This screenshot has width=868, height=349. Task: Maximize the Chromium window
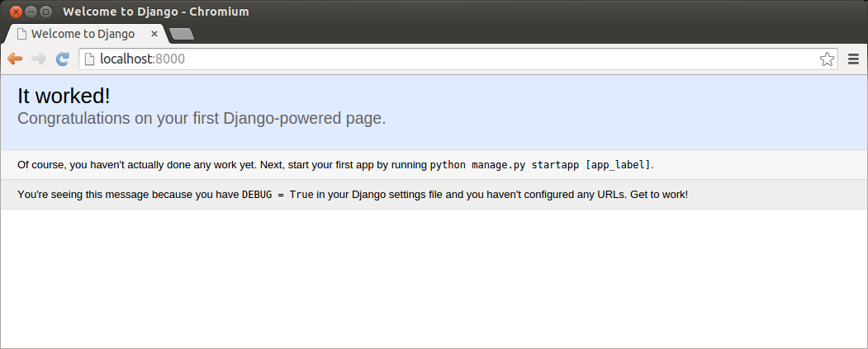click(45, 12)
